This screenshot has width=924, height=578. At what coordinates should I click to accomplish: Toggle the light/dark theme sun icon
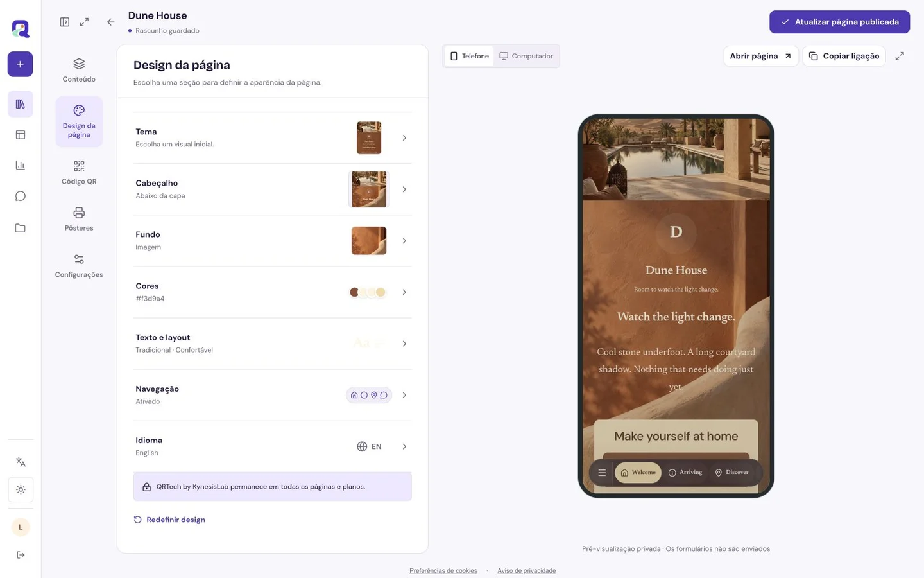pyautogui.click(x=21, y=489)
